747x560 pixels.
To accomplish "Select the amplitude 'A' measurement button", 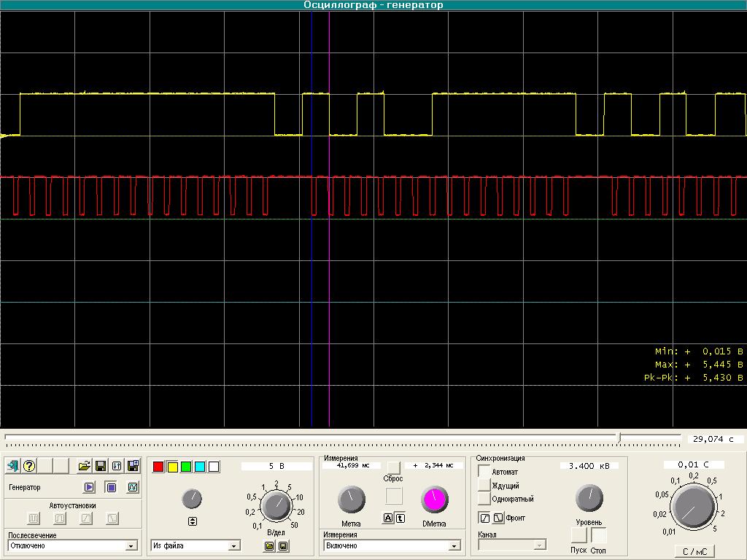I will point(388,518).
